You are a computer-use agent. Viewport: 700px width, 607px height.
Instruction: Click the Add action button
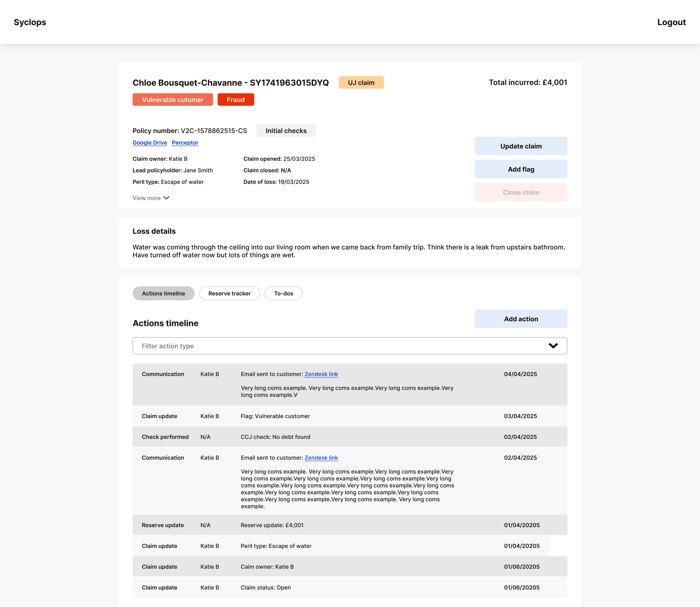click(521, 319)
